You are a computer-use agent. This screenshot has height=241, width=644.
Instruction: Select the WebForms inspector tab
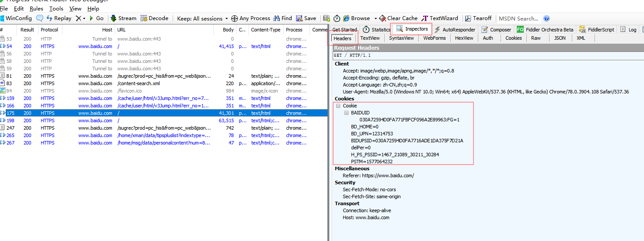(435, 38)
